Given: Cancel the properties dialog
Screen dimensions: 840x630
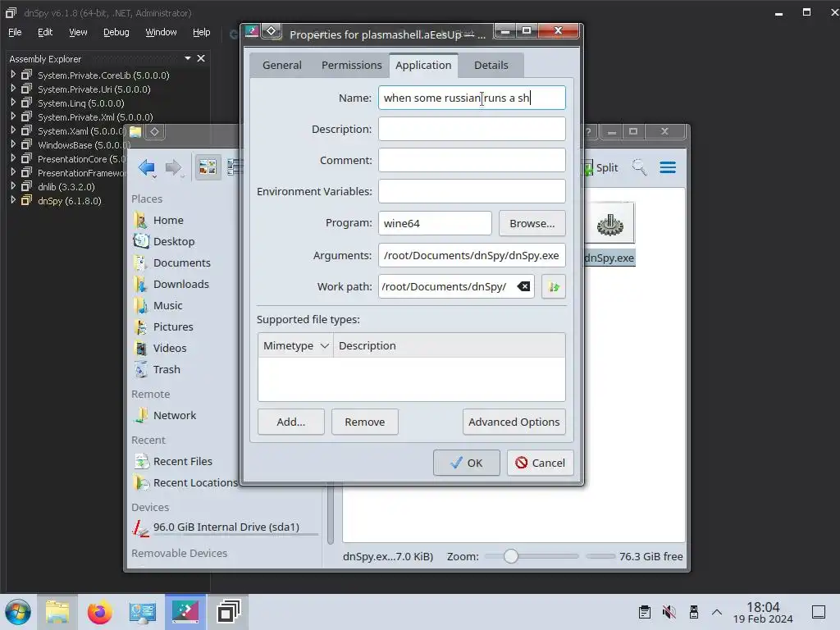Looking at the screenshot, I should (x=540, y=463).
